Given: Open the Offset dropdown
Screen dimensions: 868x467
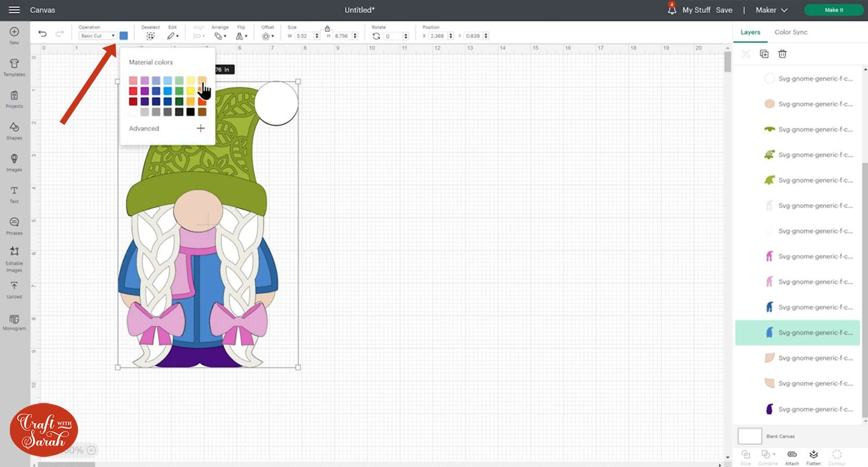Looking at the screenshot, I should point(267,36).
